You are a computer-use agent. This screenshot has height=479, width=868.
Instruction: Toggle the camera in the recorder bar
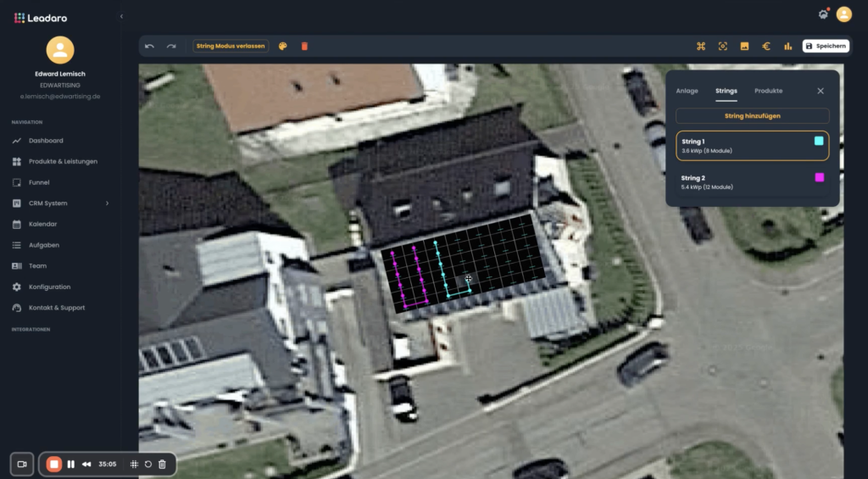pyautogui.click(x=22, y=464)
